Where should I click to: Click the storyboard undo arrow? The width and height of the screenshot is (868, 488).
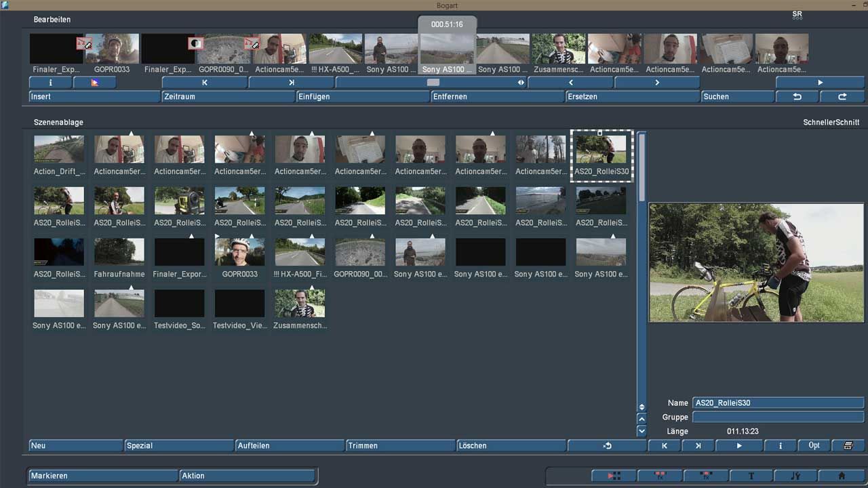coord(797,97)
